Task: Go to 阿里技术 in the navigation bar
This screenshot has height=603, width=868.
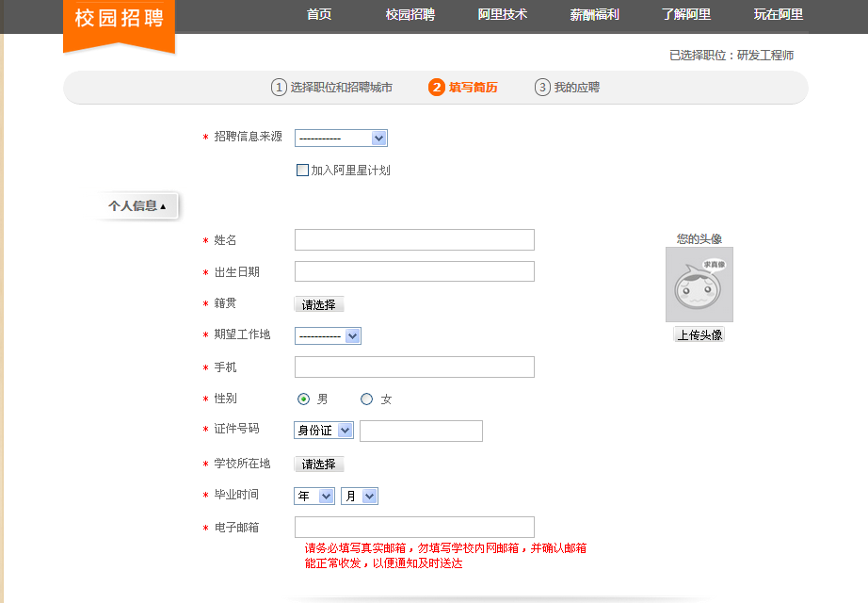Action: tap(502, 15)
